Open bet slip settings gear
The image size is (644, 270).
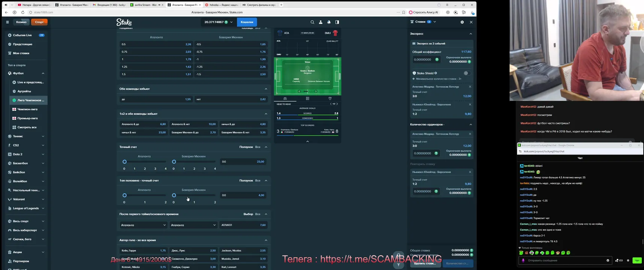[x=462, y=22]
